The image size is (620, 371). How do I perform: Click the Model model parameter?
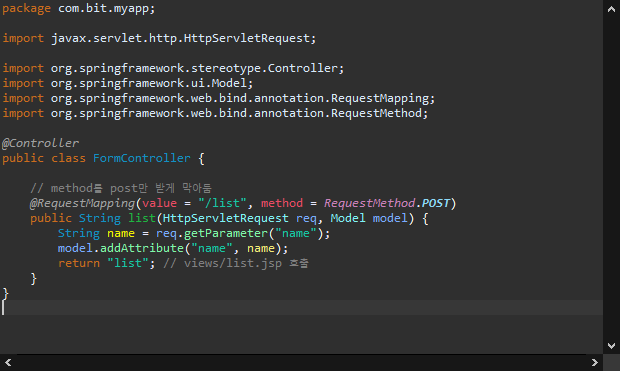[x=369, y=218]
